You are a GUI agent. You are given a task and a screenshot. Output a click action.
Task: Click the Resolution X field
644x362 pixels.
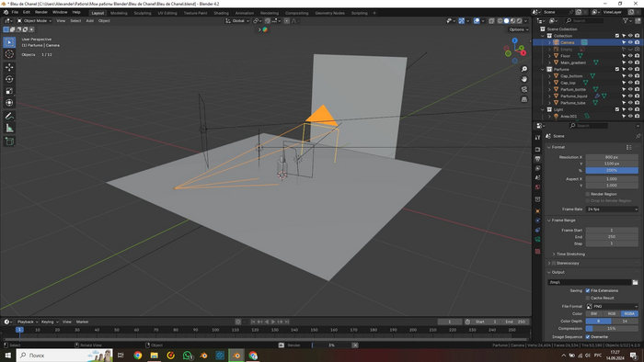pos(612,157)
